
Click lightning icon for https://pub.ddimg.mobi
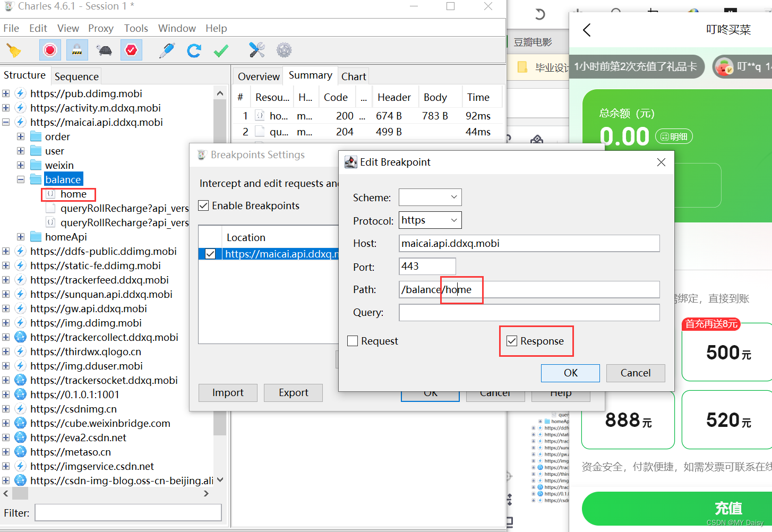pyautogui.click(x=20, y=93)
